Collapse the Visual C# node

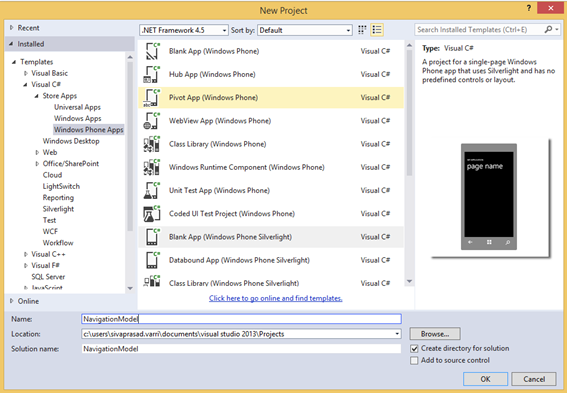point(25,85)
